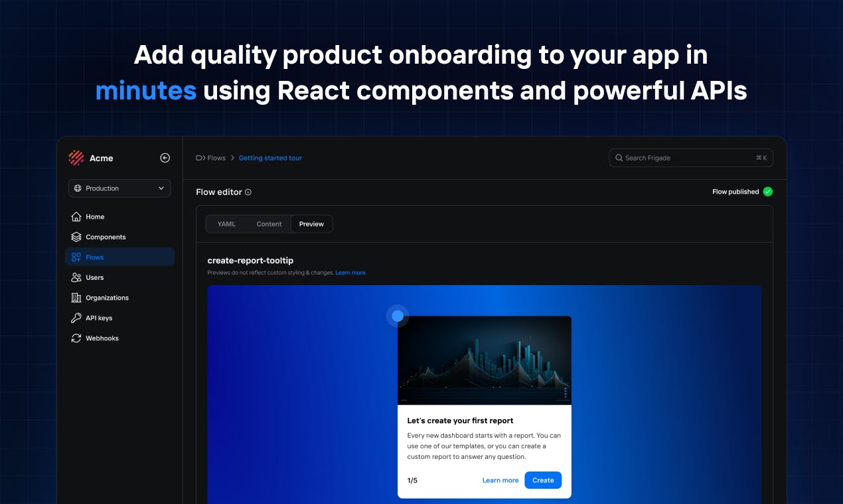Open the Production environment dropdown chevron

[161, 188]
